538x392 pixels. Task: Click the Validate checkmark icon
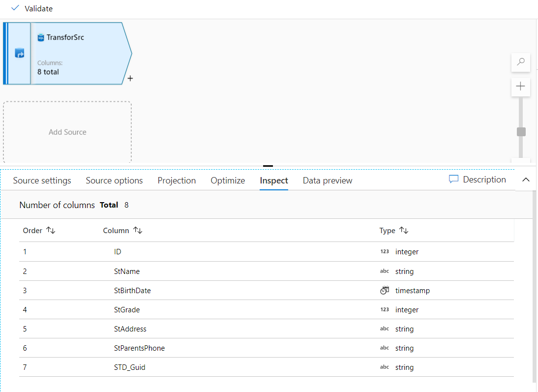(x=15, y=8)
